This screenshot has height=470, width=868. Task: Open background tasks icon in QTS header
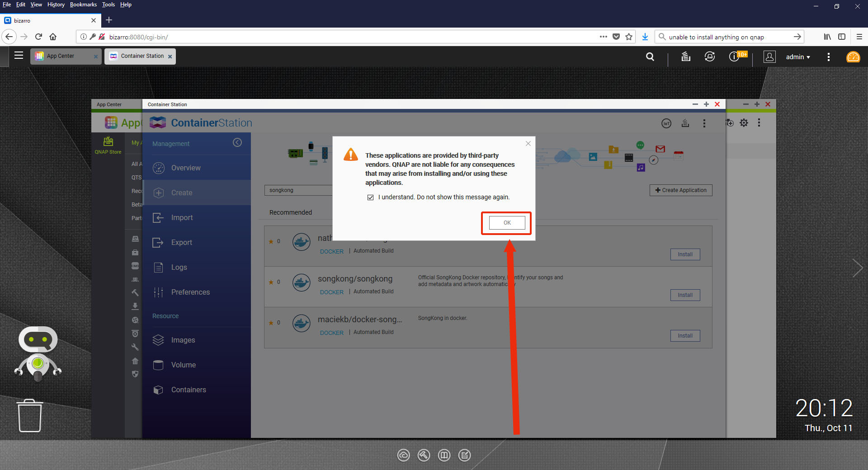pos(686,56)
